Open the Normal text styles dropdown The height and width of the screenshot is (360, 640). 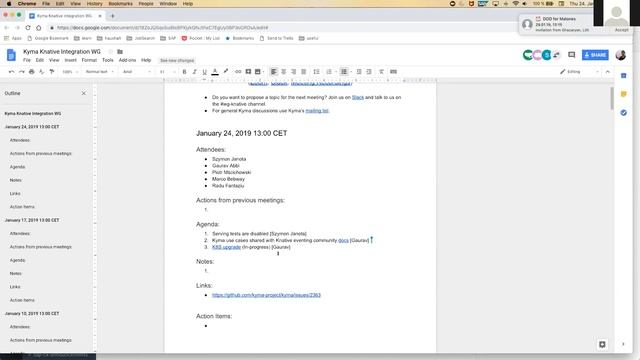pyautogui.click(x=99, y=72)
